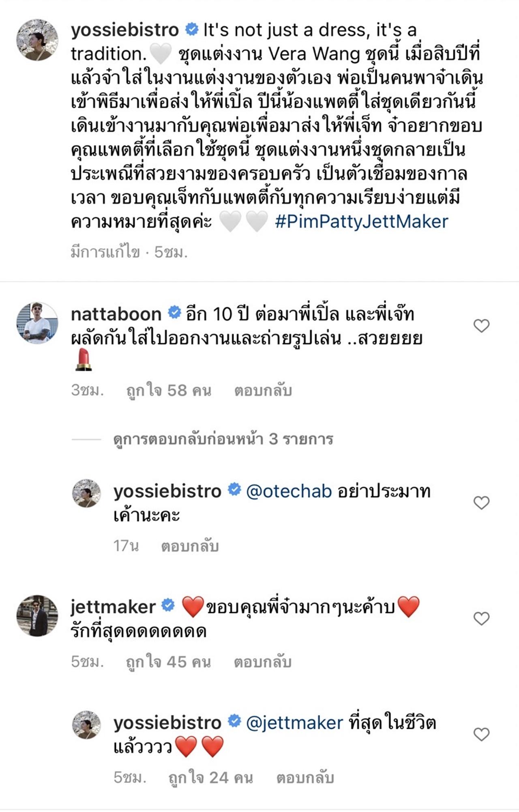The width and height of the screenshot is (519, 812).
Task: Expand the 3 previous replies
Action: point(223,439)
